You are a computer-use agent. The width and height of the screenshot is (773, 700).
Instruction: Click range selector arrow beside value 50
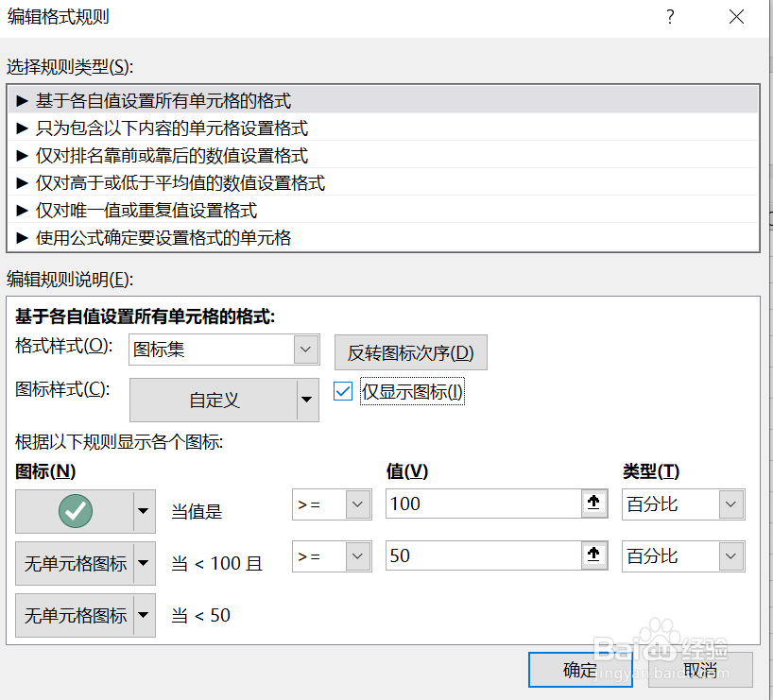(x=594, y=555)
